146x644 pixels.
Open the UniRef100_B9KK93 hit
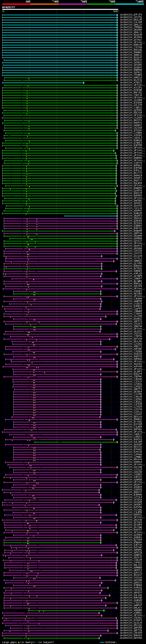[x=131, y=266]
